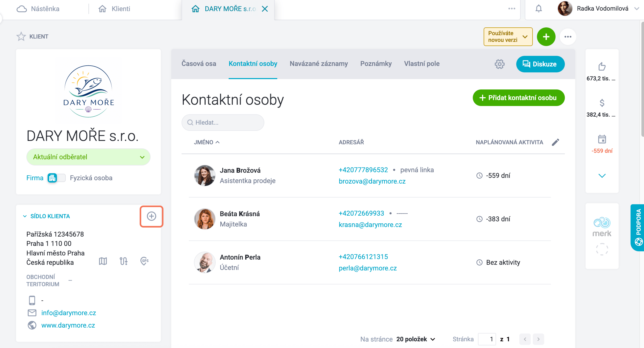644x348 pixels.
Task: Open www.darymore.cz website link
Action: tap(68, 325)
